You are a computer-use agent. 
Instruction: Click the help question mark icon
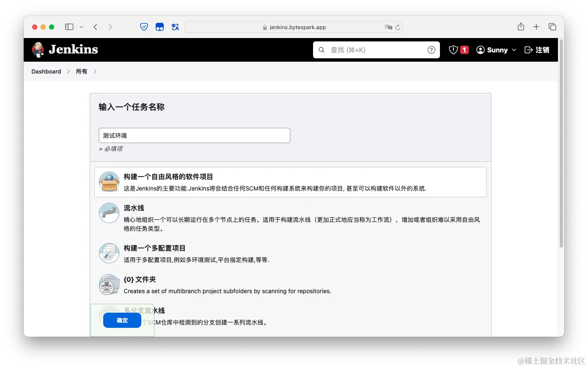coord(431,49)
